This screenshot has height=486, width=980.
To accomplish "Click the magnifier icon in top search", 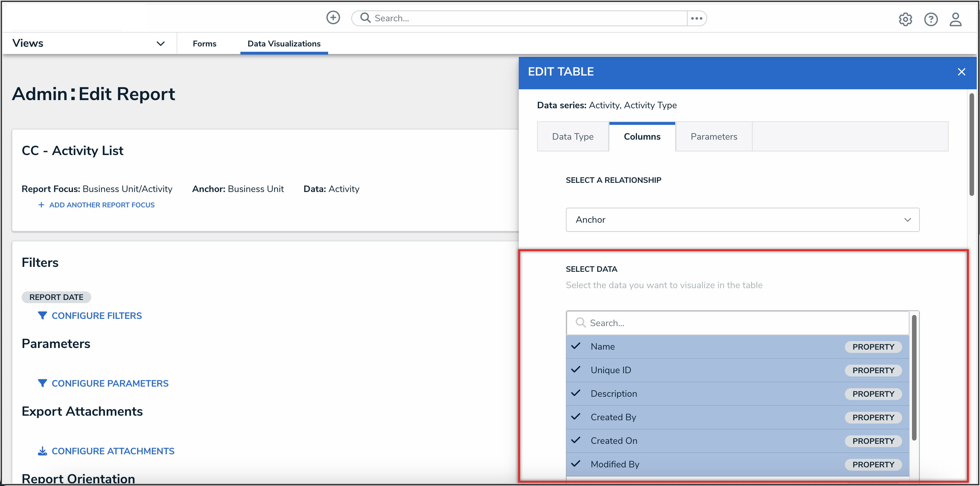I will point(365,18).
